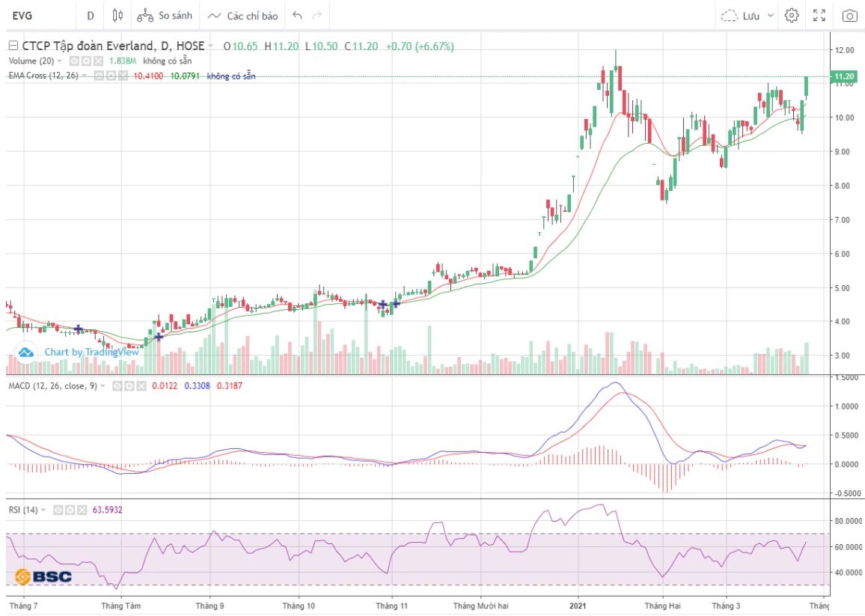Click the So sánh compare button
865x616 pixels.
(x=165, y=15)
